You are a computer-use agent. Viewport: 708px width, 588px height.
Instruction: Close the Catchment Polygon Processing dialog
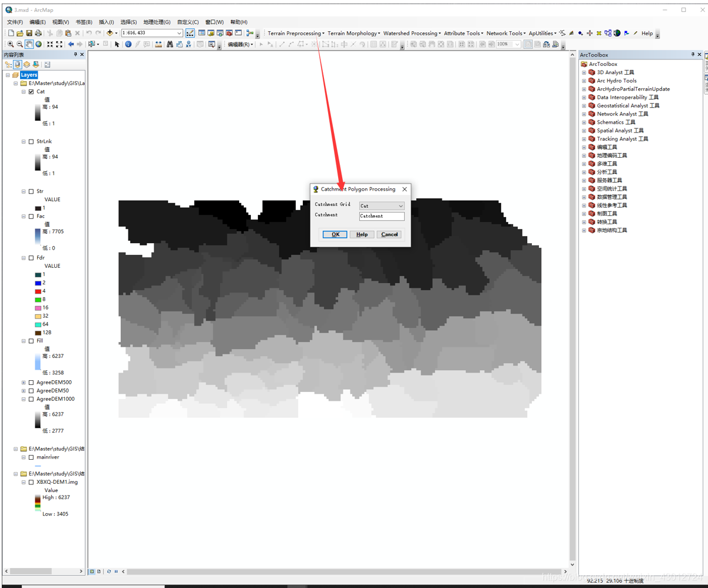[404, 190]
